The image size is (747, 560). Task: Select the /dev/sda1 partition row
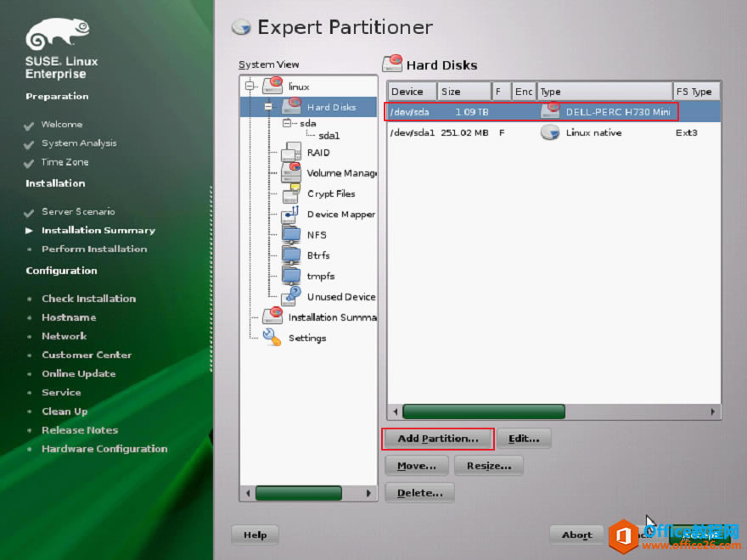point(553,132)
